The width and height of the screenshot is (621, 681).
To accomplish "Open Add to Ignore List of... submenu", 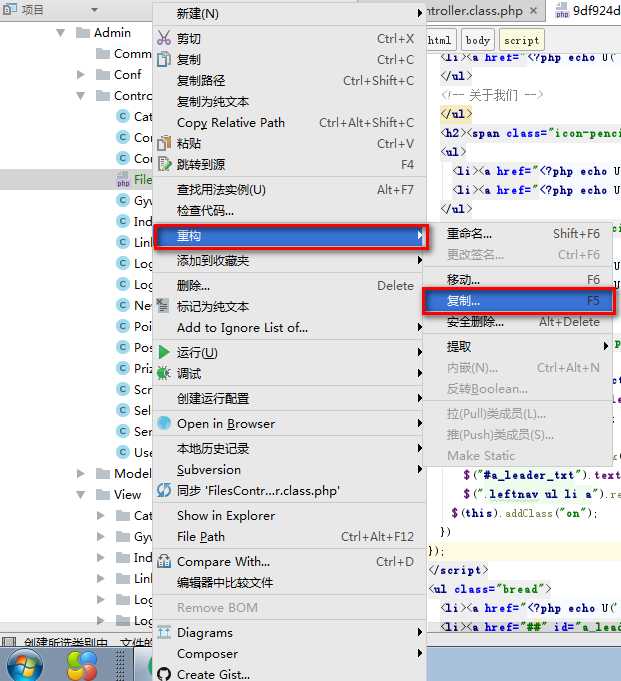I will (x=290, y=327).
